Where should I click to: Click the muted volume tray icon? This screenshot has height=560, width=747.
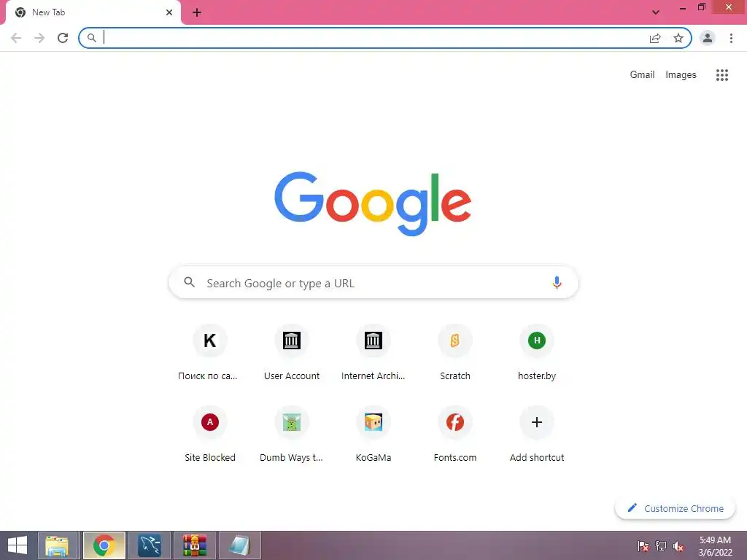(x=678, y=546)
